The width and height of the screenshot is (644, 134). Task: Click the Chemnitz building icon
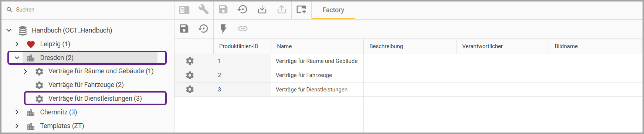click(31, 113)
